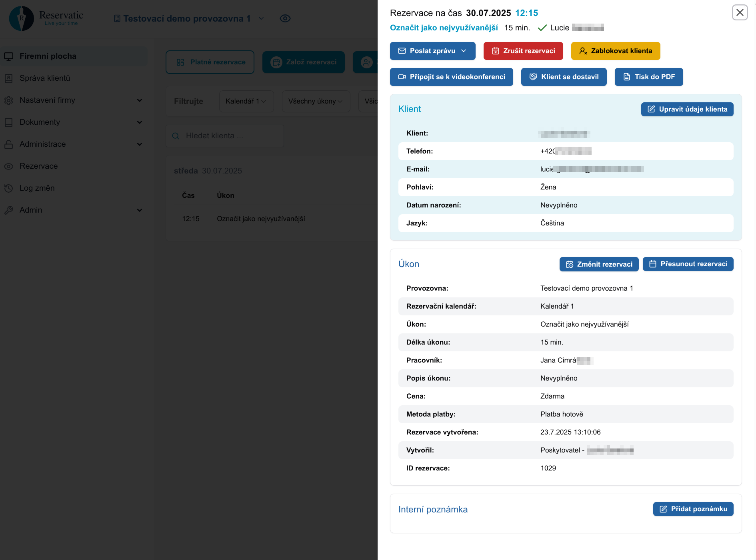Open the Označit jako nejvyužívanější link
756x560 pixels.
coord(444,28)
